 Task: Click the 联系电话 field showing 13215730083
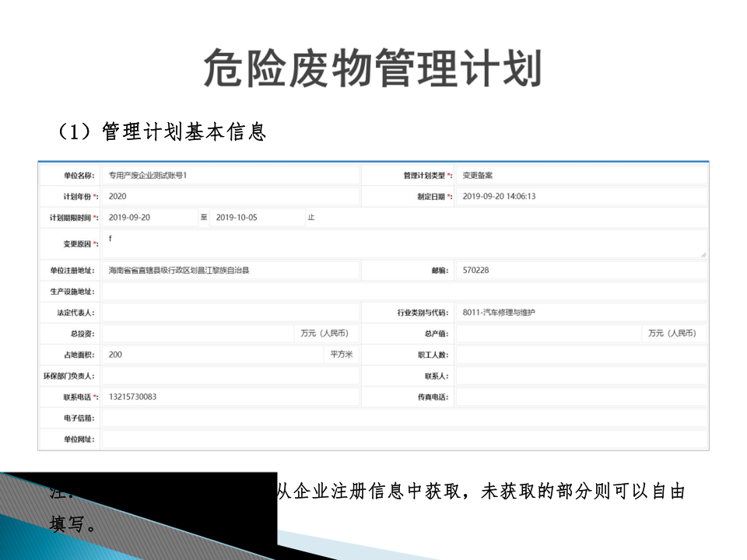click(x=230, y=397)
